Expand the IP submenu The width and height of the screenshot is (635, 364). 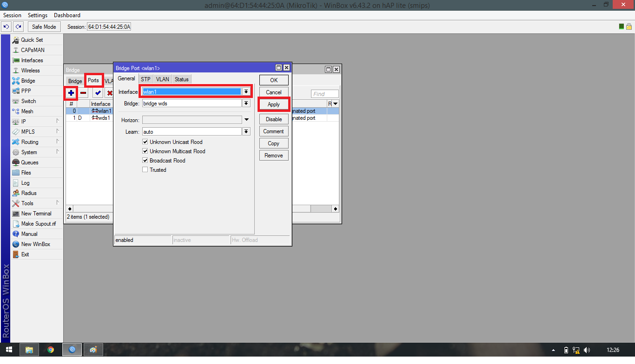[x=58, y=122]
